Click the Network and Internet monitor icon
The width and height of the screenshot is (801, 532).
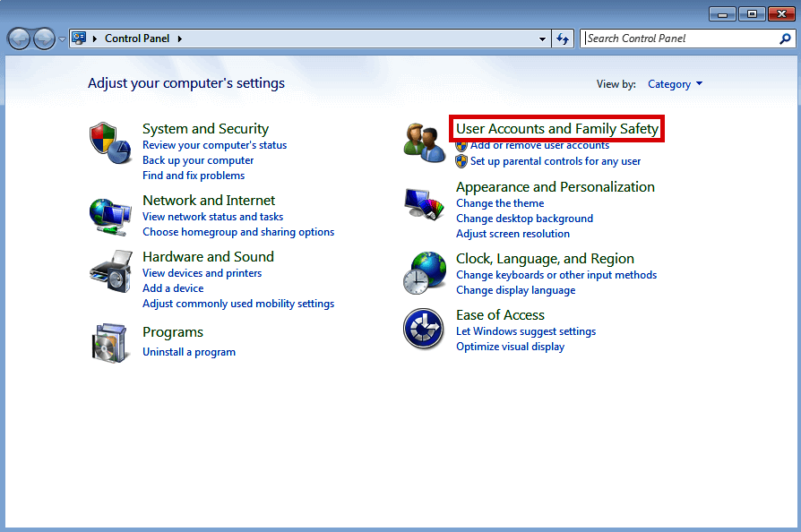(x=110, y=216)
